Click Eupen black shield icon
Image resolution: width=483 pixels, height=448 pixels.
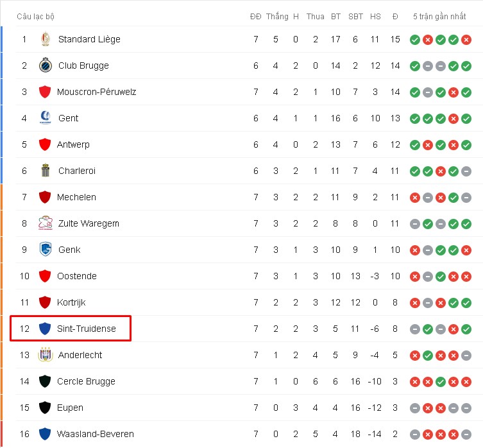click(45, 408)
